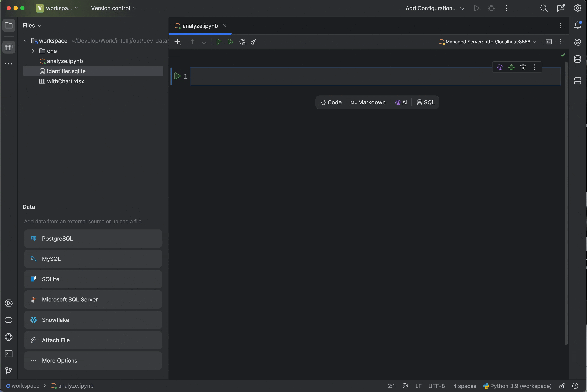Screen dimensions: 587x392
Task: Add a PostgreSQL data source
Action: 93,239
